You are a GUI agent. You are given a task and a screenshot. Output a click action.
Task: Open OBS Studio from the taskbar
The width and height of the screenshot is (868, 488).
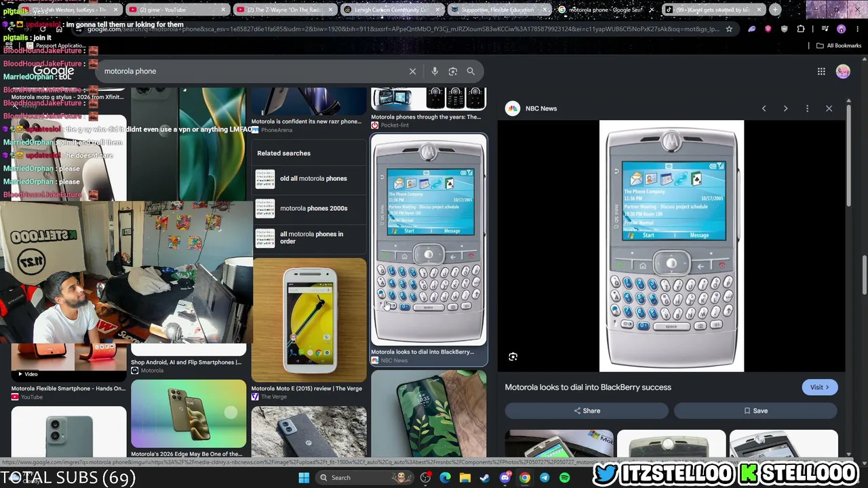tap(425, 478)
